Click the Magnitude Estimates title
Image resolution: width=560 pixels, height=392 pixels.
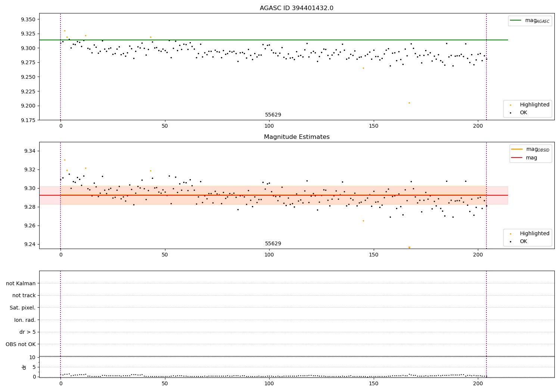296,137
